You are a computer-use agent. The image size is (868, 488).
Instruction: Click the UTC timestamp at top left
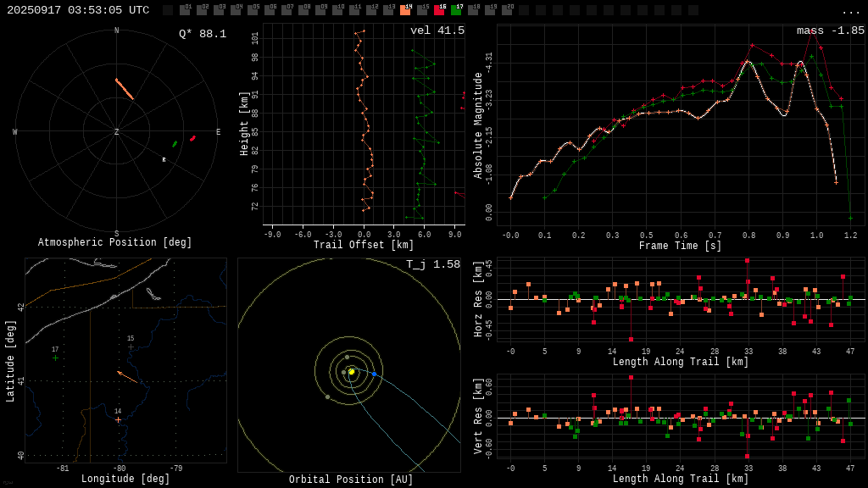[x=78, y=11]
